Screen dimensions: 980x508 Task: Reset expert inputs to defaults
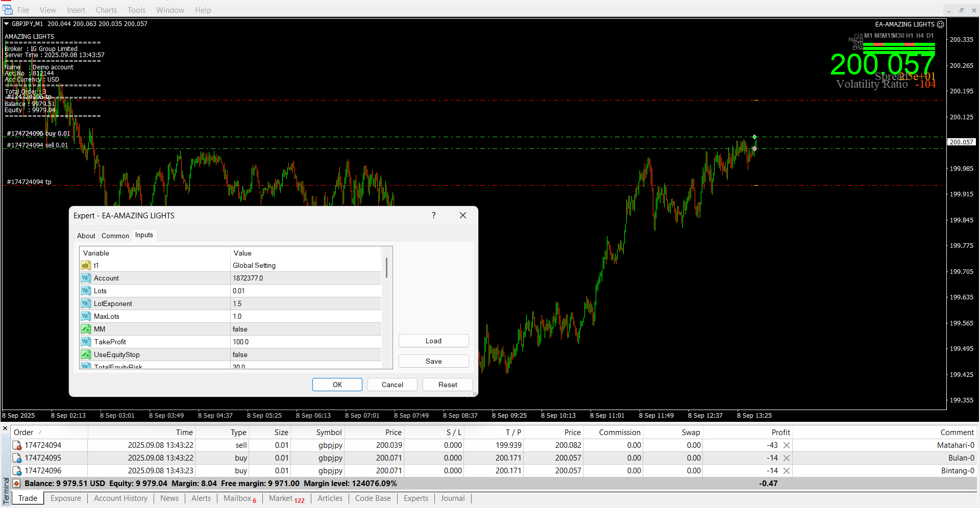click(x=447, y=385)
